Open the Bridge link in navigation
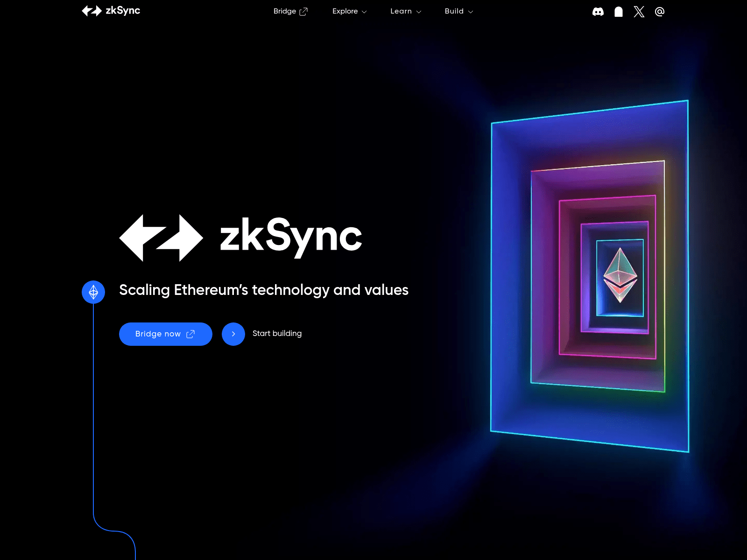 click(x=290, y=11)
